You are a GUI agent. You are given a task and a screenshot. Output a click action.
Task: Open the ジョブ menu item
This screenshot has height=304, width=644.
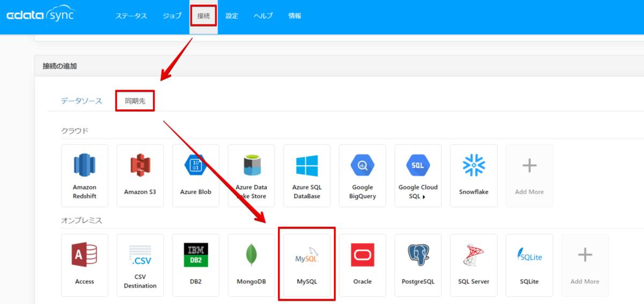tap(172, 16)
